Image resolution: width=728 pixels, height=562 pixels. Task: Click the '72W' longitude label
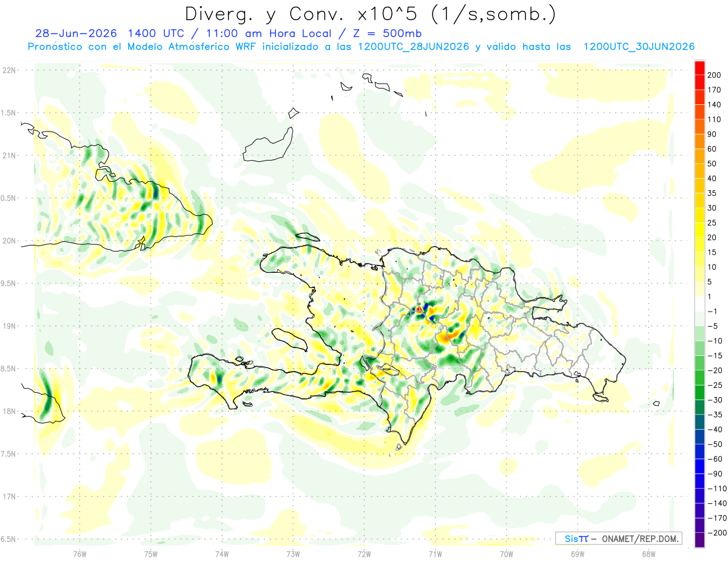(363, 555)
